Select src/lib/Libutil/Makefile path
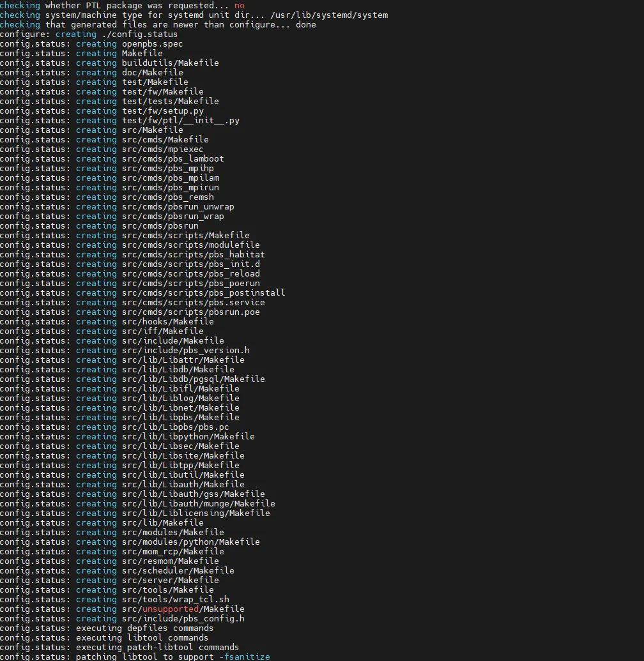Viewport: 644px width, 661px height. [x=183, y=475]
